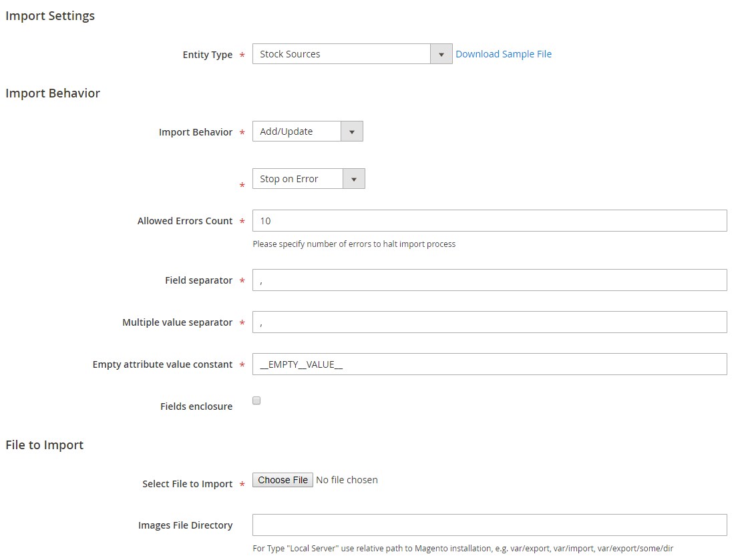Image resolution: width=740 pixels, height=560 pixels.
Task: Click the Allowed Errors Count label
Action: click(x=185, y=221)
